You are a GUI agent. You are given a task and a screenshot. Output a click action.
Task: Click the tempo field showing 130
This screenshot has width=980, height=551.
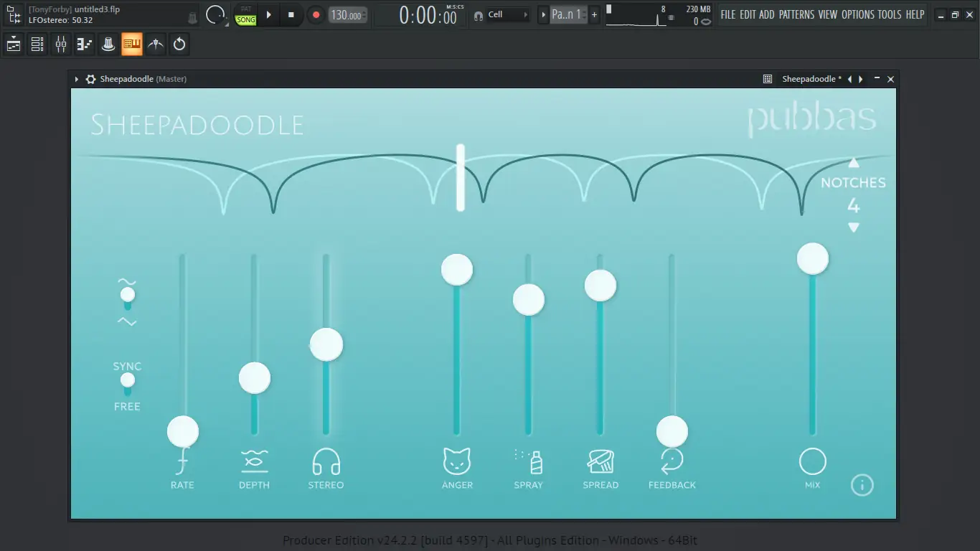[348, 14]
